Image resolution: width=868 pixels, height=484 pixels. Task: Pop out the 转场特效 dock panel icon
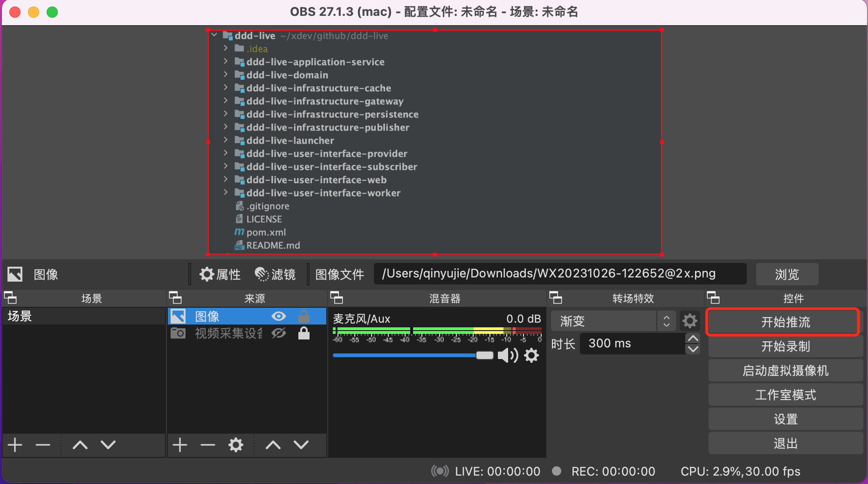click(x=556, y=298)
